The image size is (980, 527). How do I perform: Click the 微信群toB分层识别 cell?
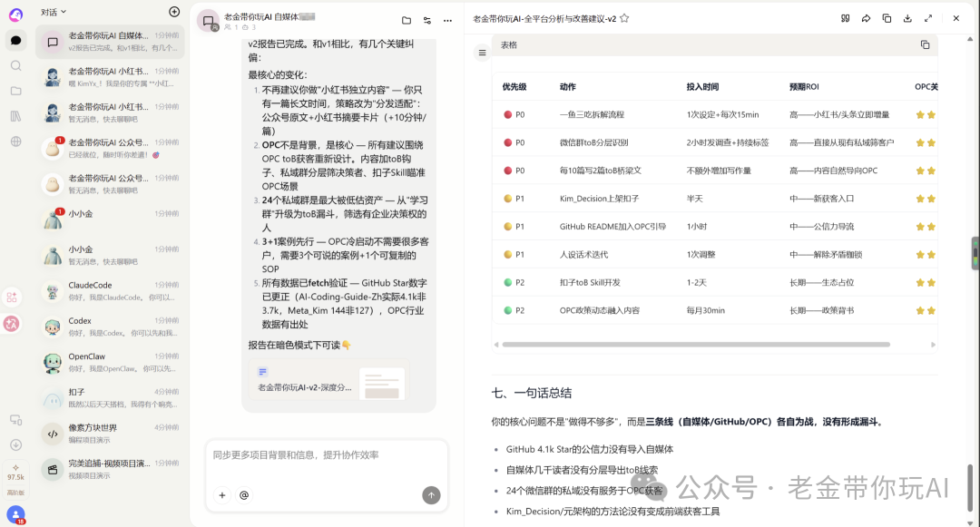[x=593, y=143]
